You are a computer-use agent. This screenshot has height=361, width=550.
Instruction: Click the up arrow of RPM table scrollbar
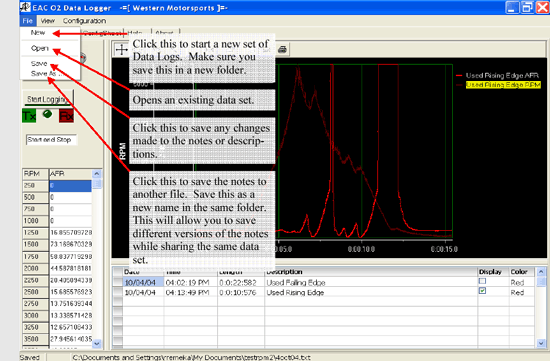(x=97, y=174)
